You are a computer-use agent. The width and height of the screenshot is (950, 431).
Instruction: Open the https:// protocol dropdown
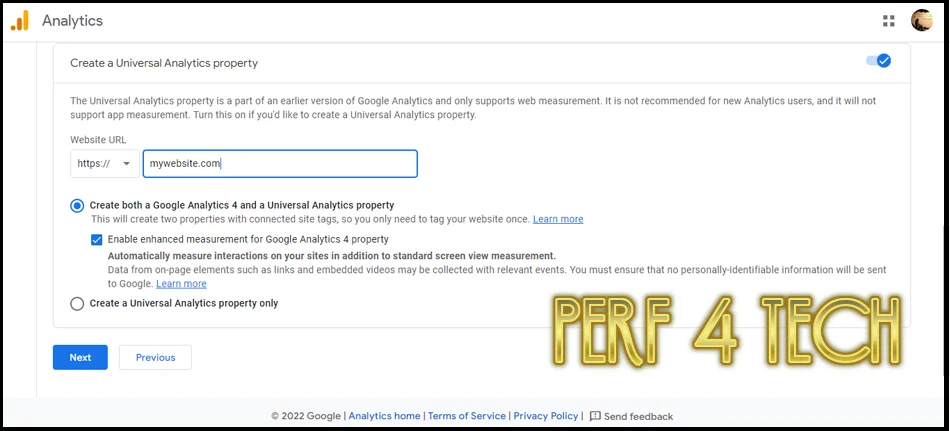point(105,164)
